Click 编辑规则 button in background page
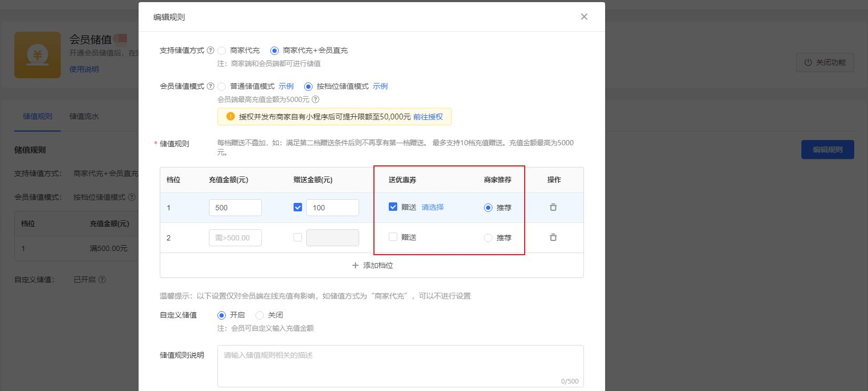868x391 pixels. coord(828,150)
